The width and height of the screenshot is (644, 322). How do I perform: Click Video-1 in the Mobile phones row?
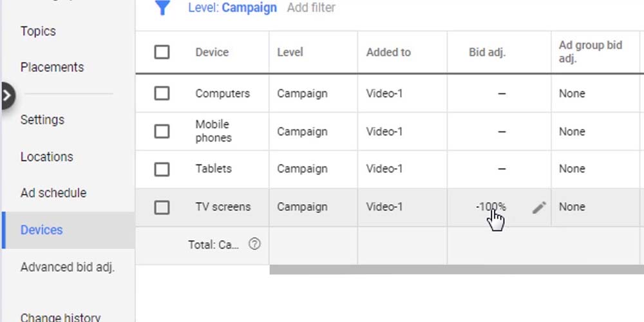pos(384,131)
